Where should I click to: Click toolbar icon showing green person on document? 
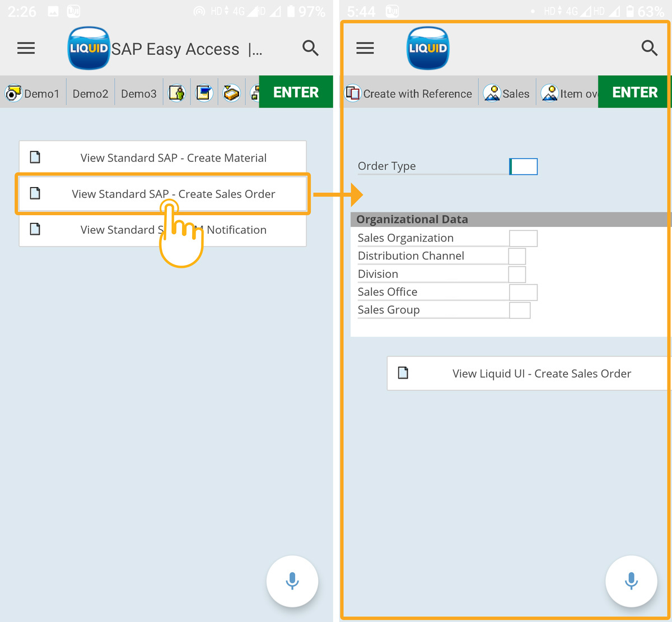point(177,93)
